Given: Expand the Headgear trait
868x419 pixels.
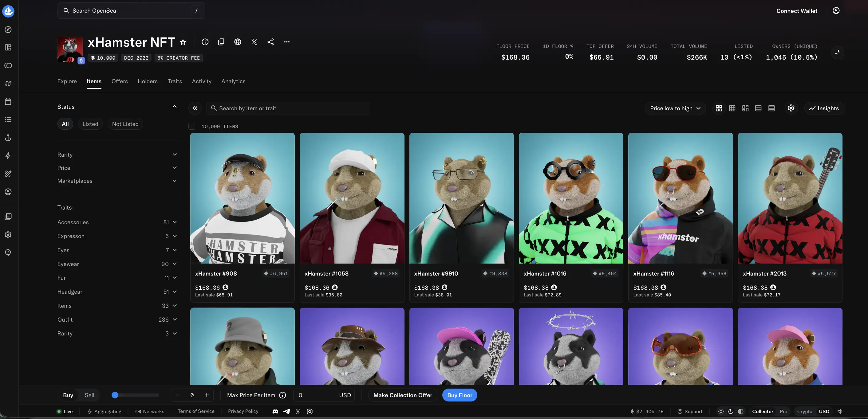Looking at the screenshot, I should point(117,292).
